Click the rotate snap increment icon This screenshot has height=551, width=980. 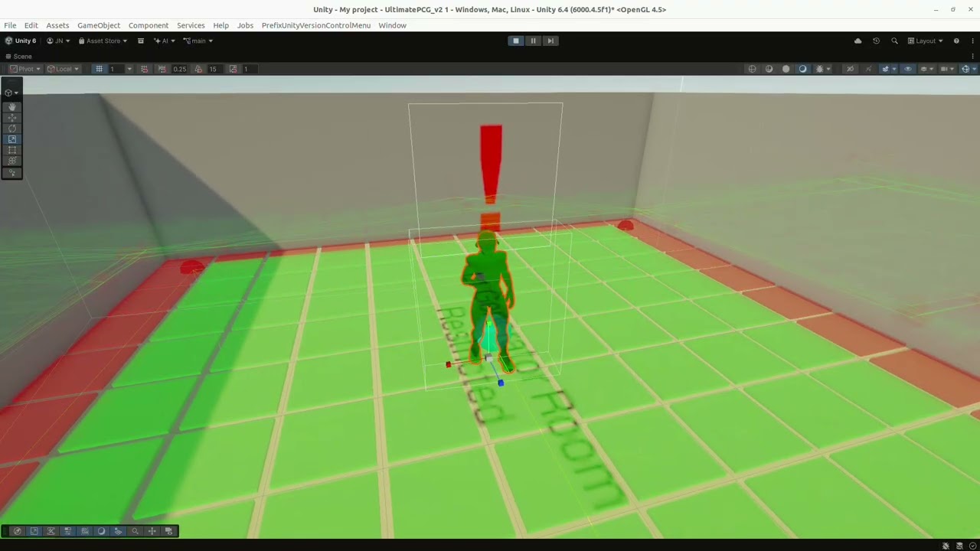pos(198,69)
